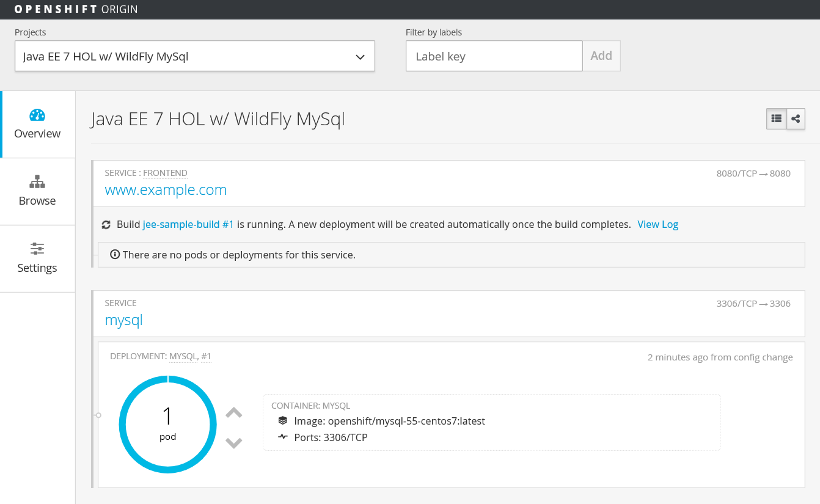The height and width of the screenshot is (504, 820).
Task: Scale up mysql pods arrow
Action: 234,413
